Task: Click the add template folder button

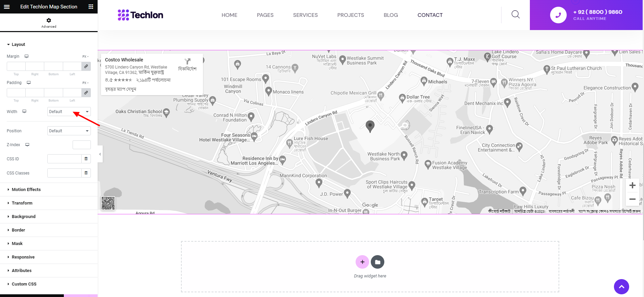Action: click(378, 262)
